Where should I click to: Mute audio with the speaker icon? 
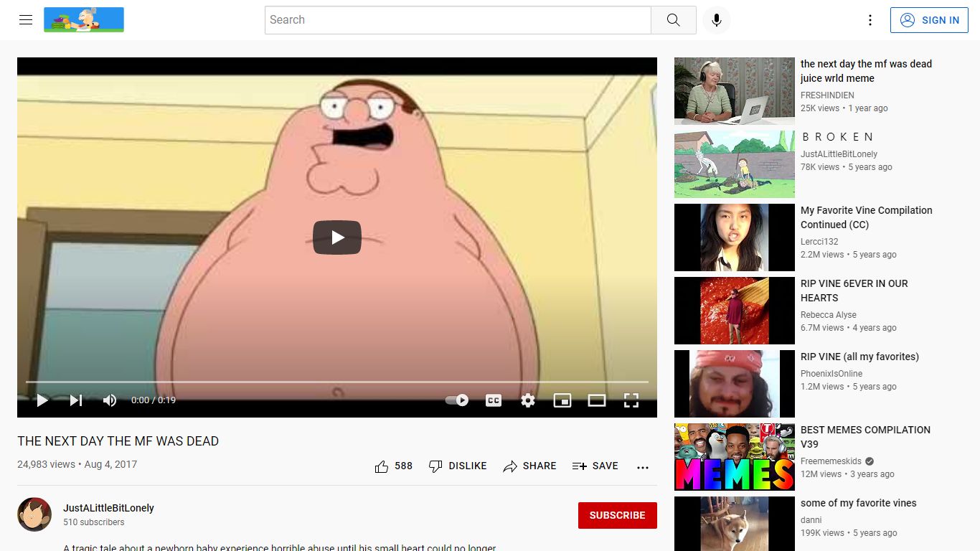(109, 400)
